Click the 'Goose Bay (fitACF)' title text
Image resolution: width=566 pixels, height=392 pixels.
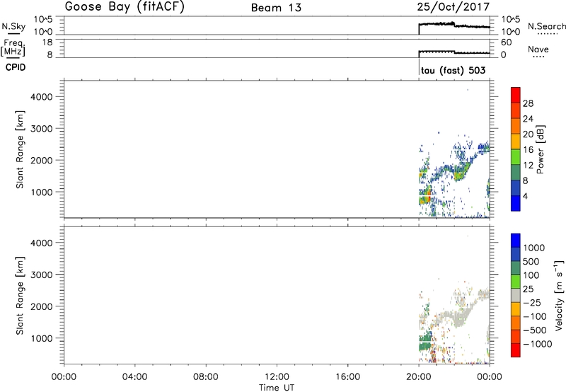tap(125, 7)
